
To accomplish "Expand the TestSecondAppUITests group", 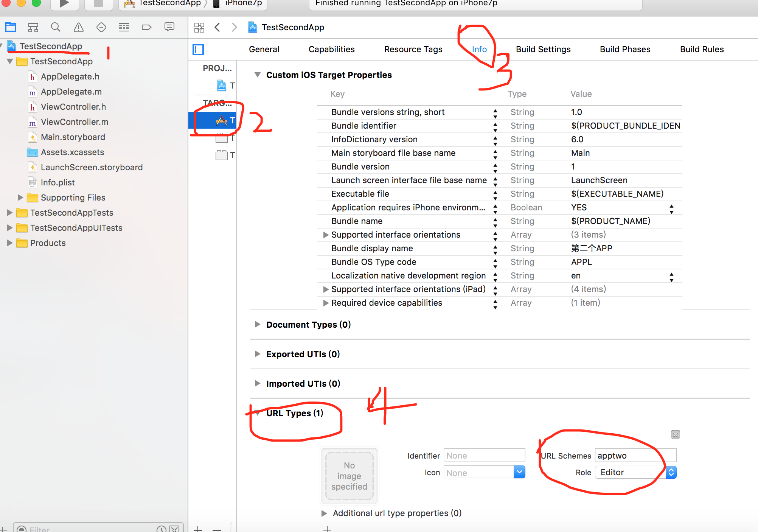I will (10, 228).
